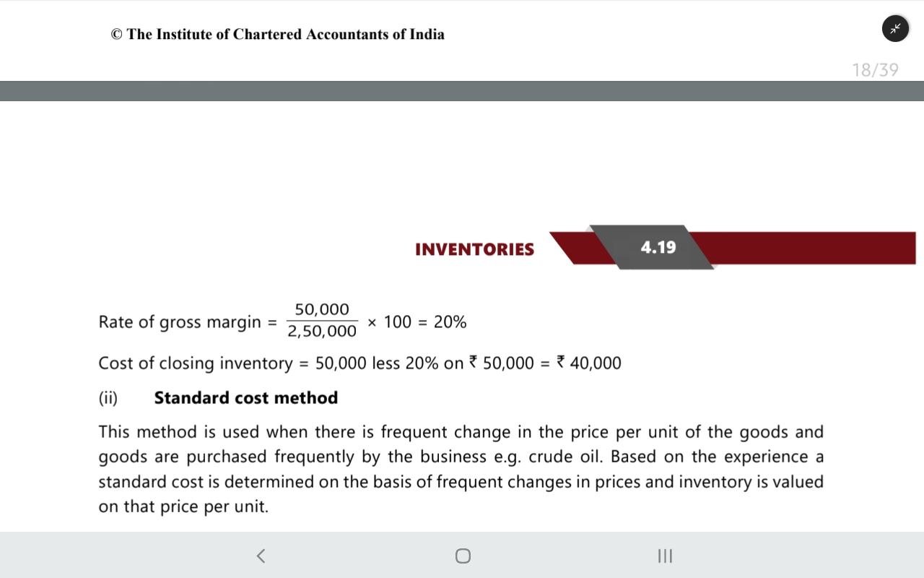Tap the 50,000 over 2,50,000 fraction
The width and height of the screenshot is (924, 578).
click(322, 321)
